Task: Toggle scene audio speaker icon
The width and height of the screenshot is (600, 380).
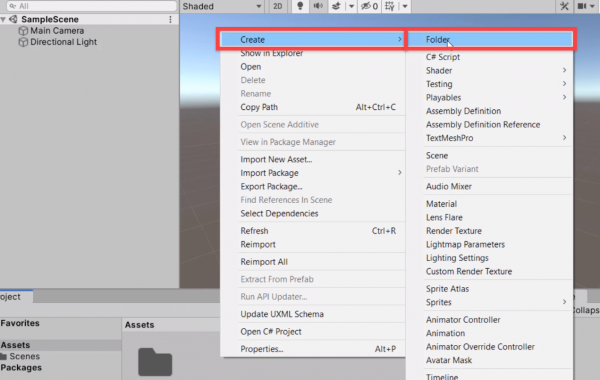Action: coord(318,6)
